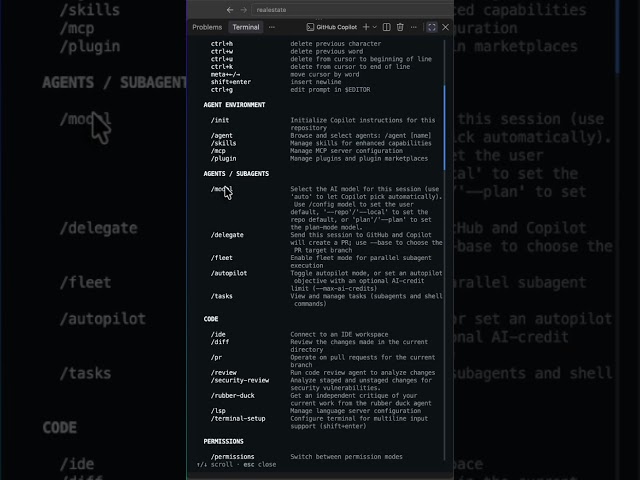Select the Terminal tab
The image size is (640, 480).
(x=246, y=27)
